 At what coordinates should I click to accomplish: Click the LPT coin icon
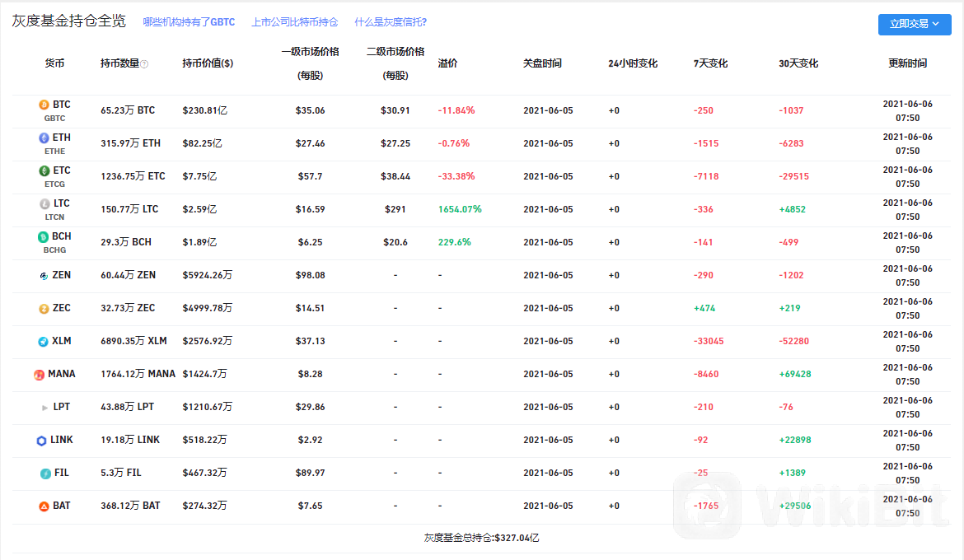pyautogui.click(x=44, y=408)
